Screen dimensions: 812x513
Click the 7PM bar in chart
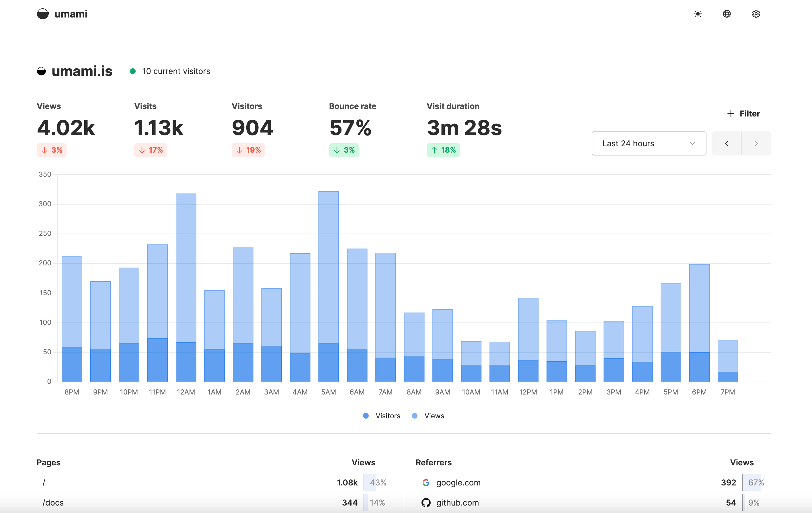coord(728,361)
